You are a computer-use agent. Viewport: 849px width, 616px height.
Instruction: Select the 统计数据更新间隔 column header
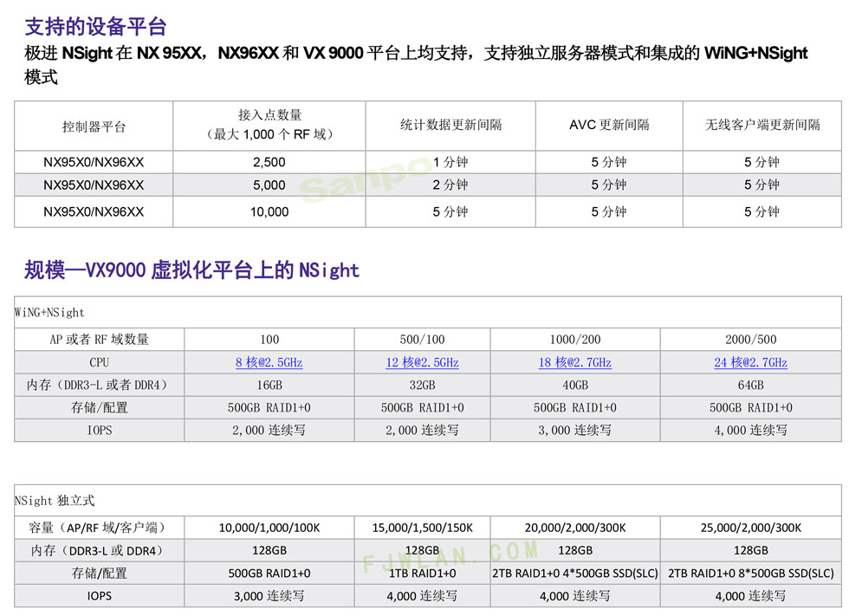[450, 125]
